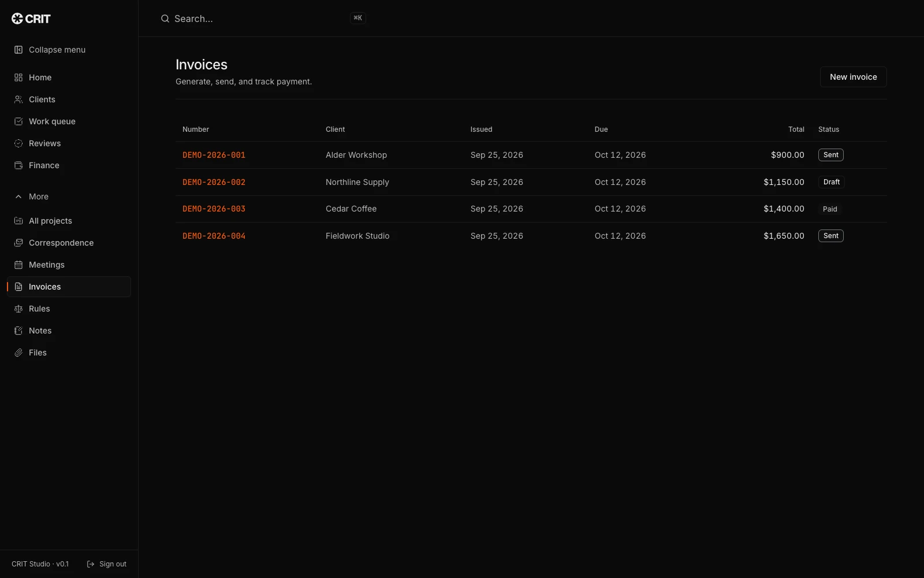Click the Meetings calendar icon
The image size is (924, 578).
pyautogui.click(x=18, y=265)
